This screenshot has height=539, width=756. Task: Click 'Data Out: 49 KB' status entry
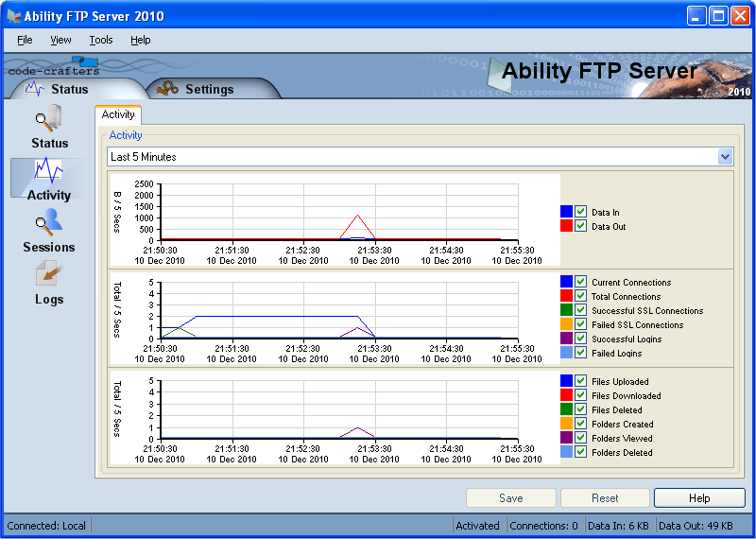pos(696,526)
